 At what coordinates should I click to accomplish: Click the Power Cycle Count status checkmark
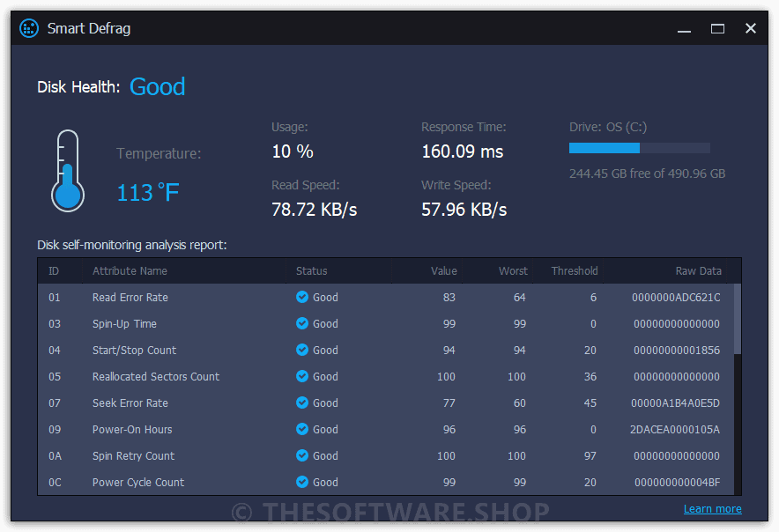(x=302, y=481)
